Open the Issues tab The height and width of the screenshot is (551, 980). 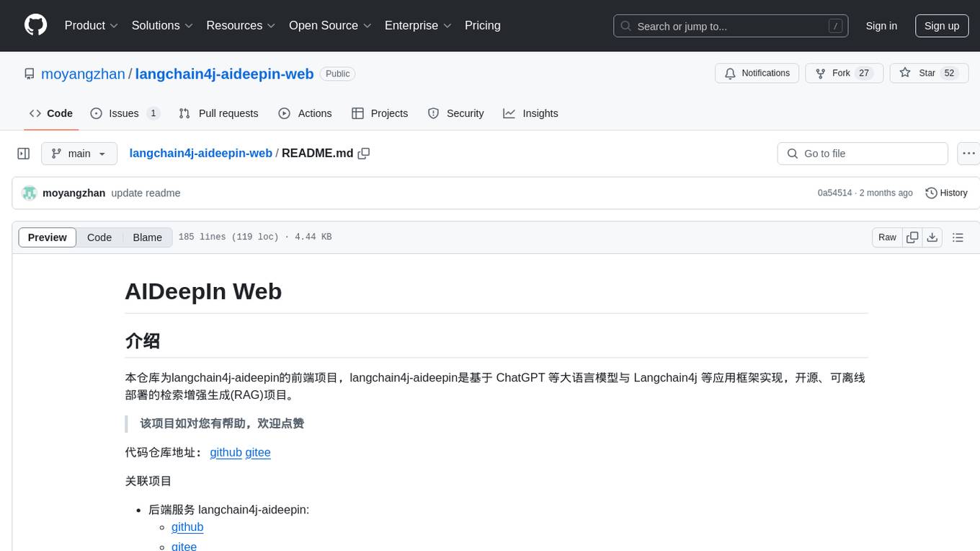(125, 113)
